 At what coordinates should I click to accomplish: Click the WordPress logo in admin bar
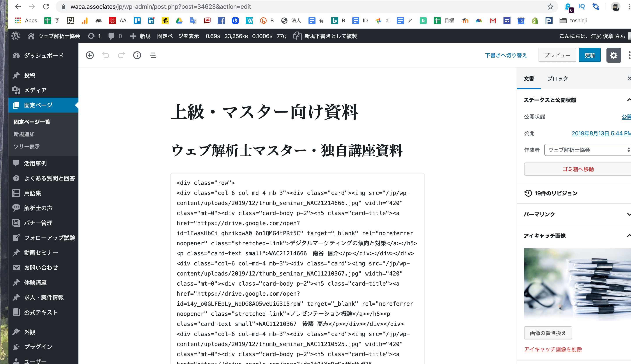(16, 36)
